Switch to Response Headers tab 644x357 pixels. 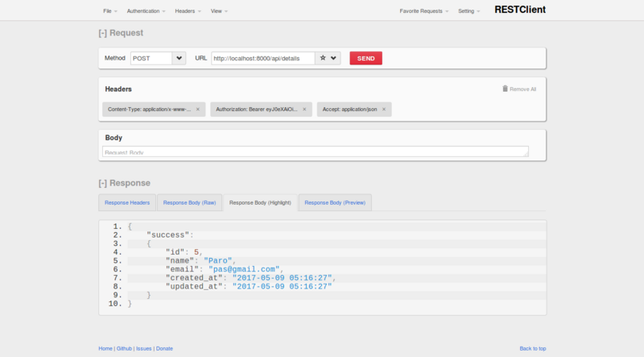[x=127, y=203]
